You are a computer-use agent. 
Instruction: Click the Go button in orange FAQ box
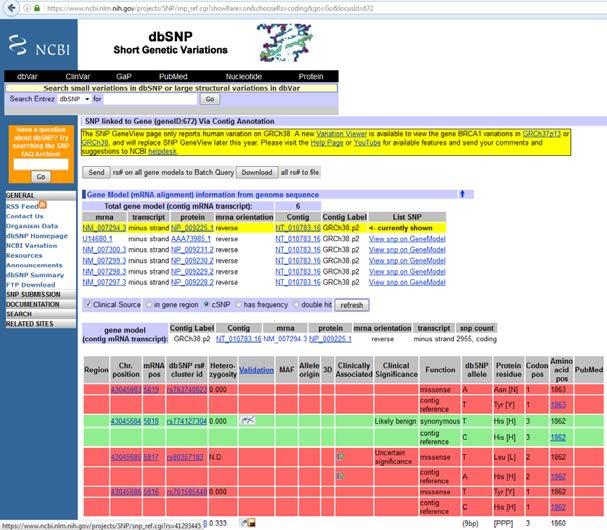[x=41, y=177]
